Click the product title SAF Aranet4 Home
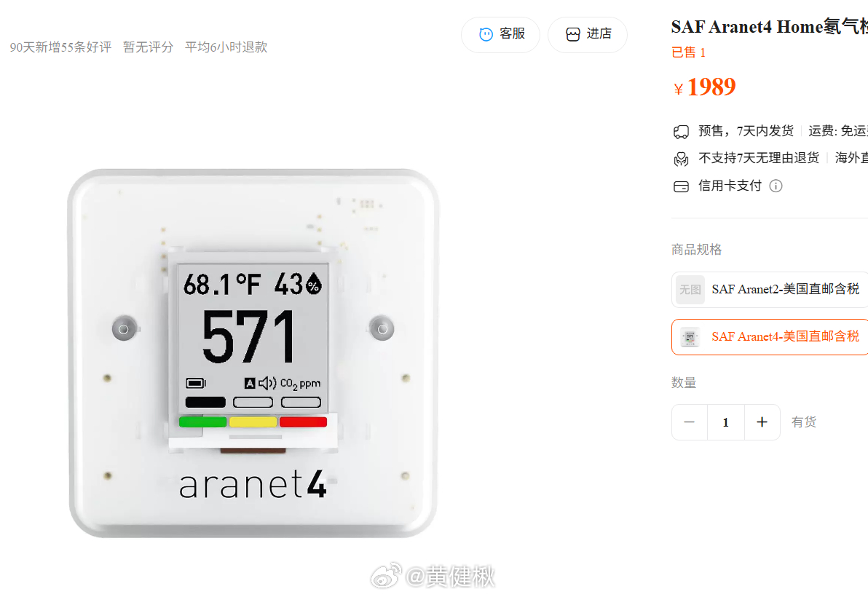The width and height of the screenshot is (868, 597). click(x=770, y=26)
